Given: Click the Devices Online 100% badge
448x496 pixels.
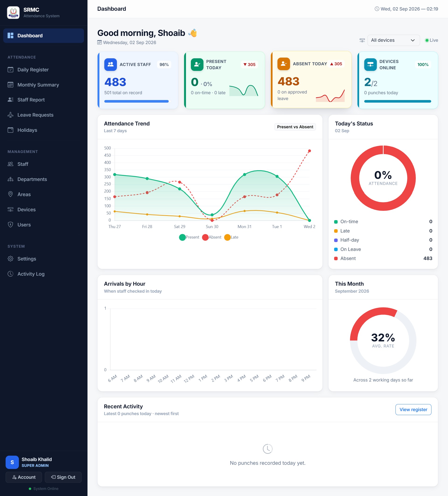Looking at the screenshot, I should pos(423,64).
